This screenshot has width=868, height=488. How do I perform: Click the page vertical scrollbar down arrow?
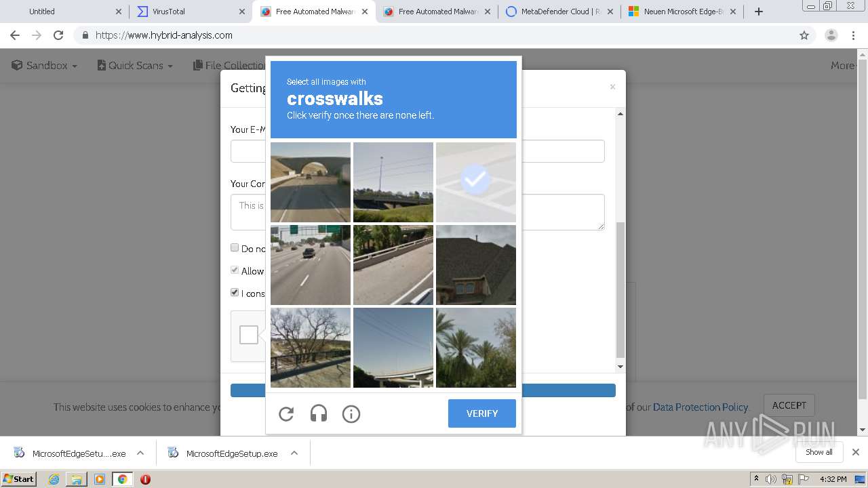click(863, 430)
